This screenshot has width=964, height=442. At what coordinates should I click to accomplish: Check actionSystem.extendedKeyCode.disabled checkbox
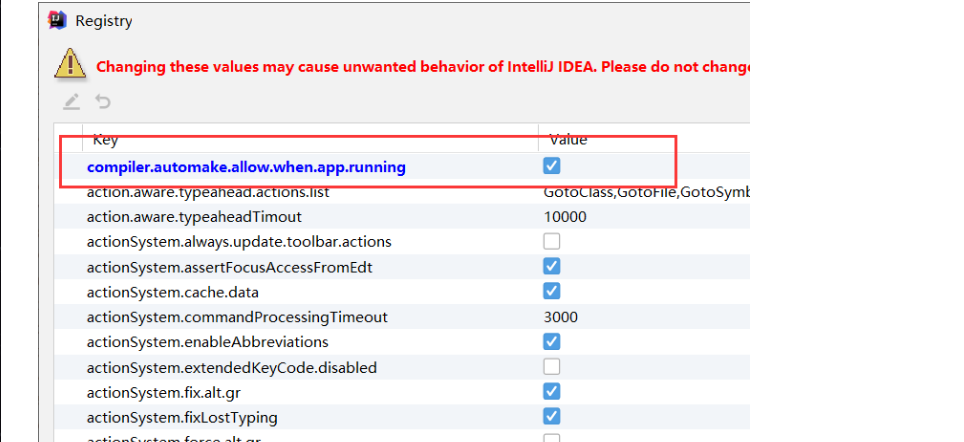[x=551, y=367]
